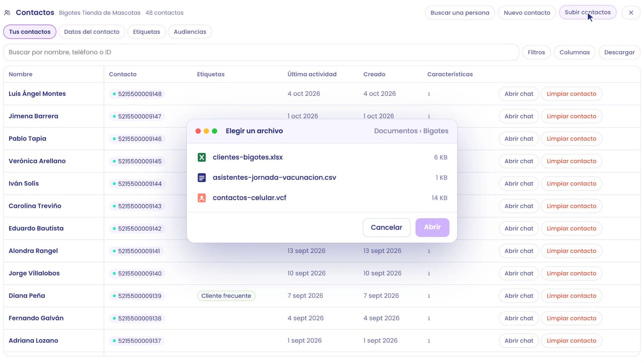The width and height of the screenshot is (644, 362).
Task: Open the Etiquetas tab
Action: point(147,32)
